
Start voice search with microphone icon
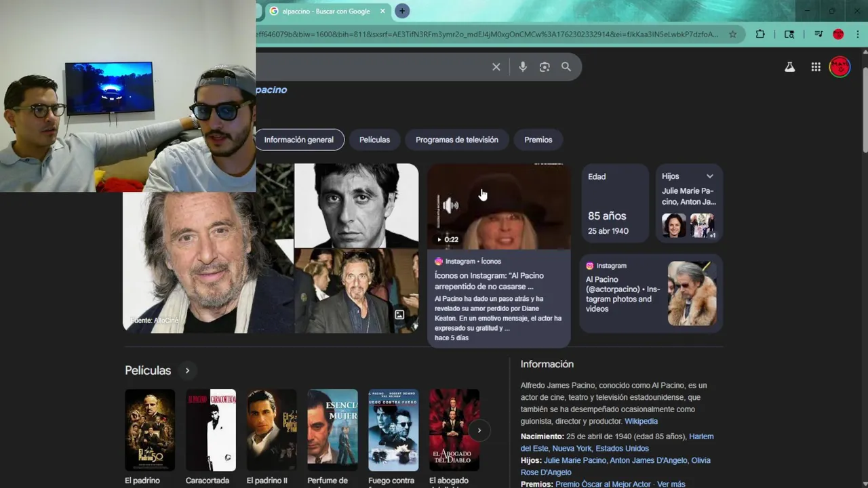pyautogui.click(x=523, y=67)
